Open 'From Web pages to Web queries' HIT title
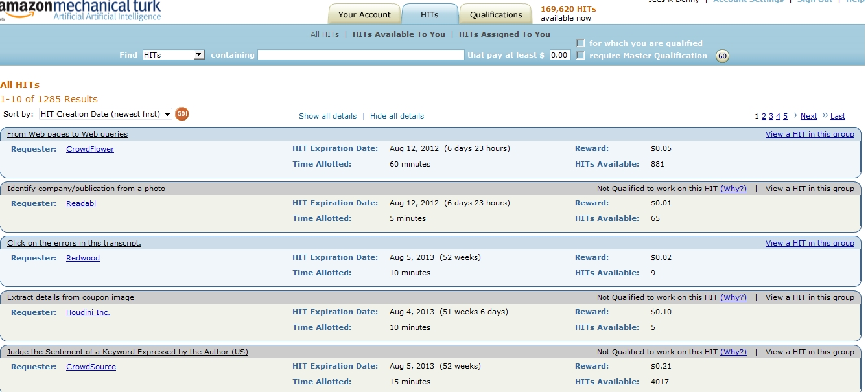The height and width of the screenshot is (392, 868). click(67, 134)
